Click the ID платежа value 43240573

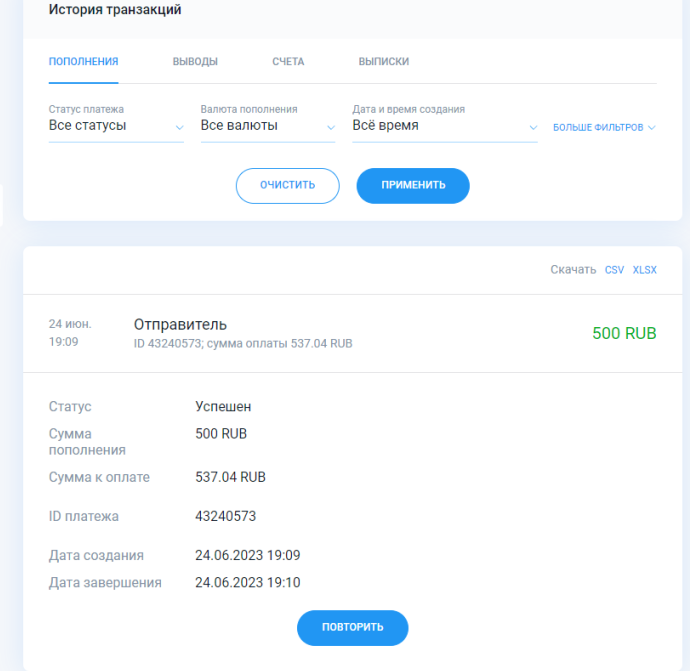225,517
